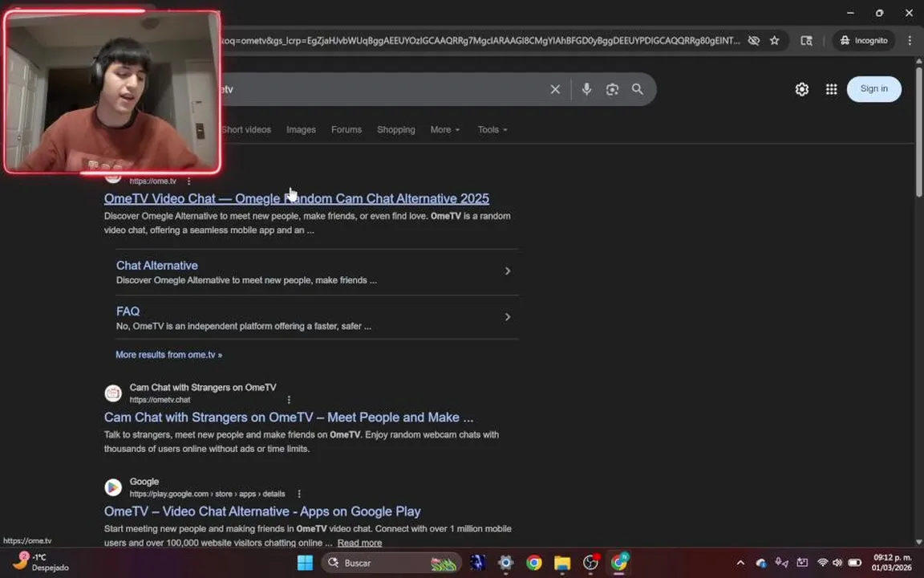Switch to the Forums tab
This screenshot has width=924, height=578.
coord(346,130)
